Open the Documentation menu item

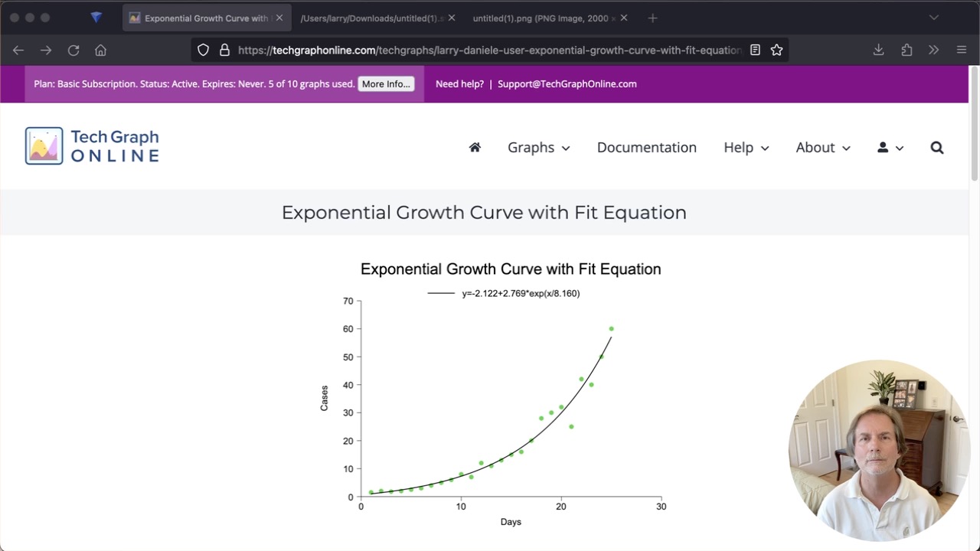646,148
